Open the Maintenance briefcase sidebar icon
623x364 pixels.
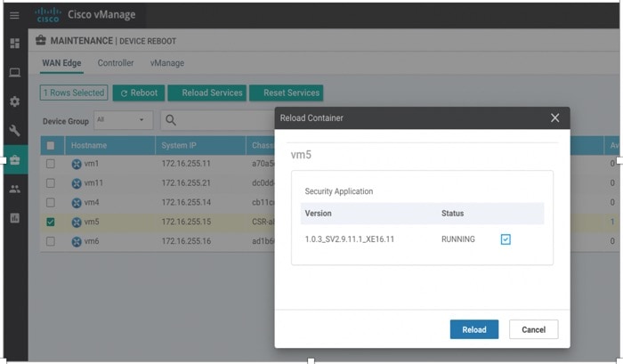coord(15,159)
